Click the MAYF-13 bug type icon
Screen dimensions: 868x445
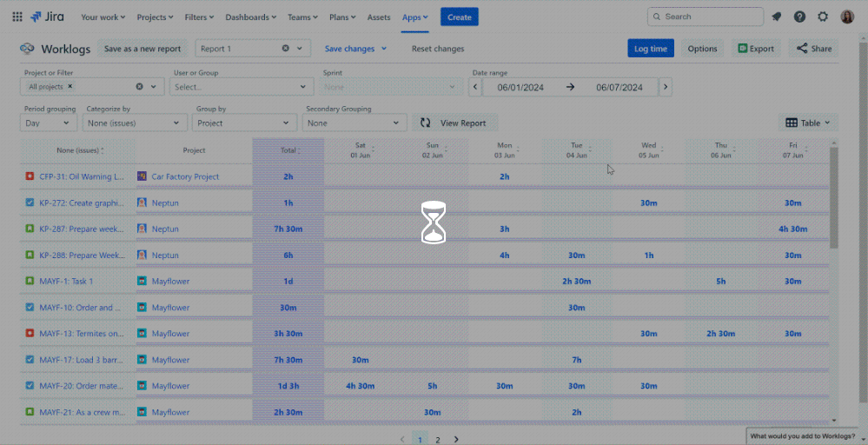pos(30,333)
